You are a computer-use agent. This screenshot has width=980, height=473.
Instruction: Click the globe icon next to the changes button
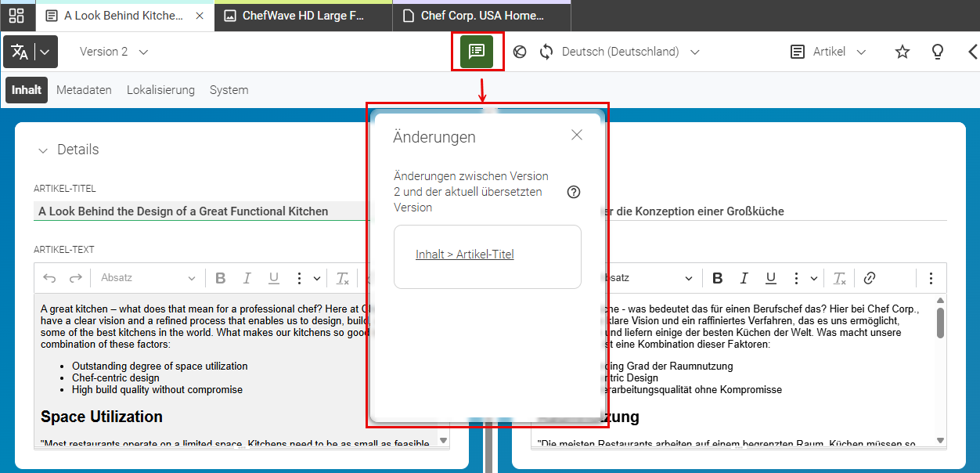519,52
